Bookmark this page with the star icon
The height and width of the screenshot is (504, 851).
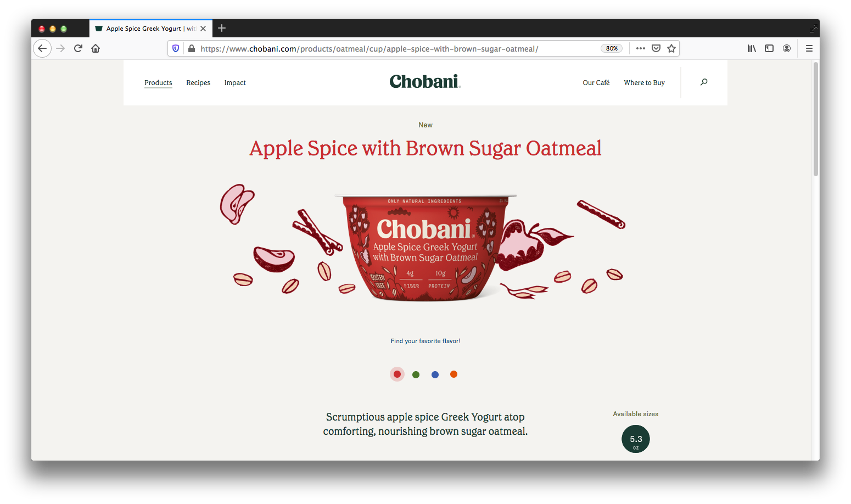point(671,48)
